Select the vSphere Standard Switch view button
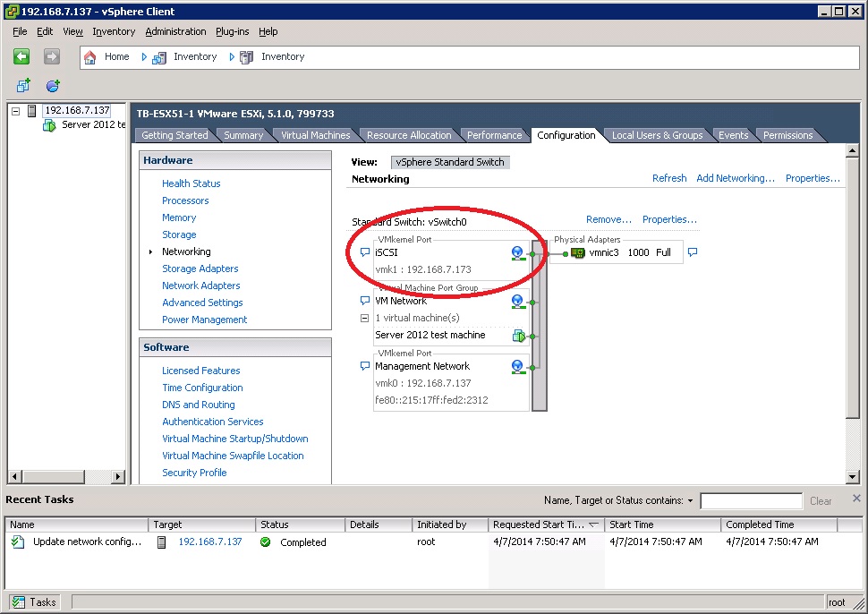This screenshot has height=614, width=868. (x=450, y=162)
